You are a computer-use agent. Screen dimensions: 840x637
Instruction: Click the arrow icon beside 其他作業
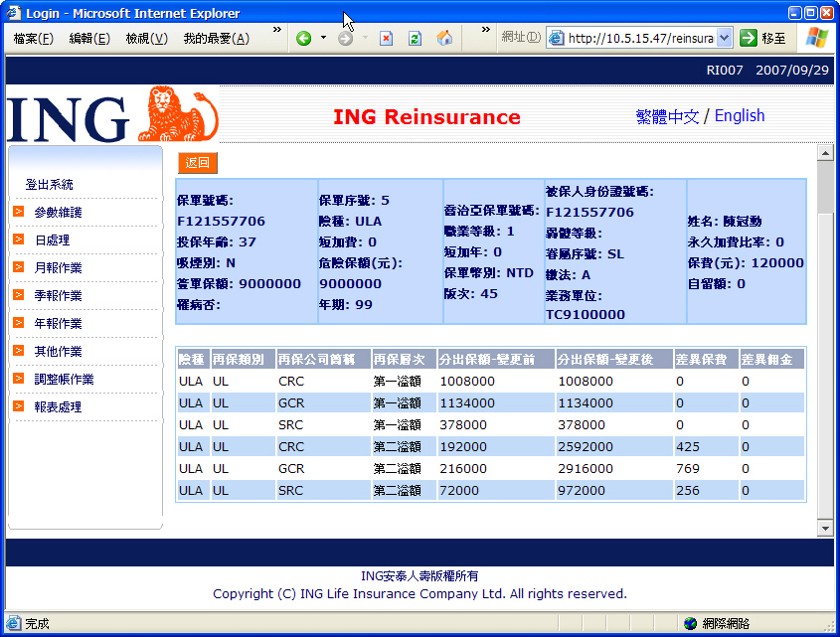pyautogui.click(x=19, y=351)
